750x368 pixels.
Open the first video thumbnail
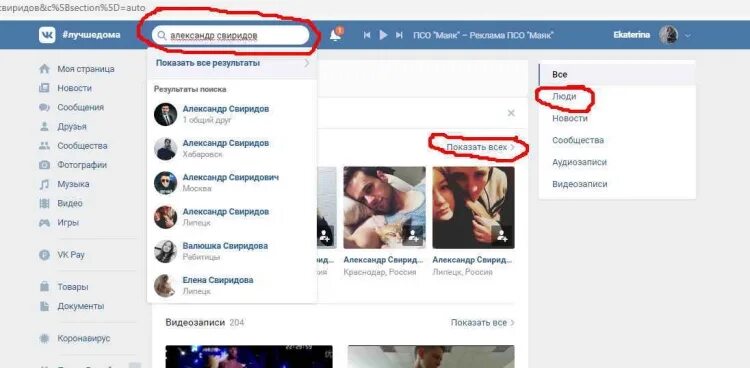click(249, 357)
